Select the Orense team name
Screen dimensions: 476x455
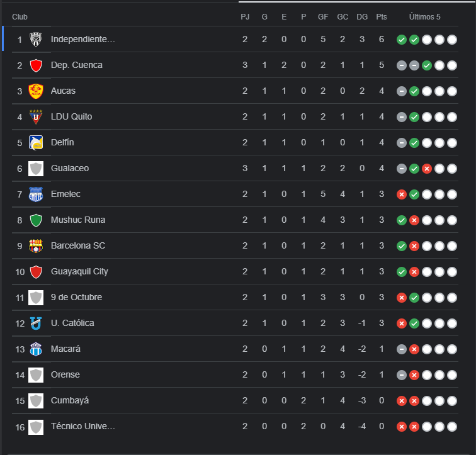[x=65, y=374]
